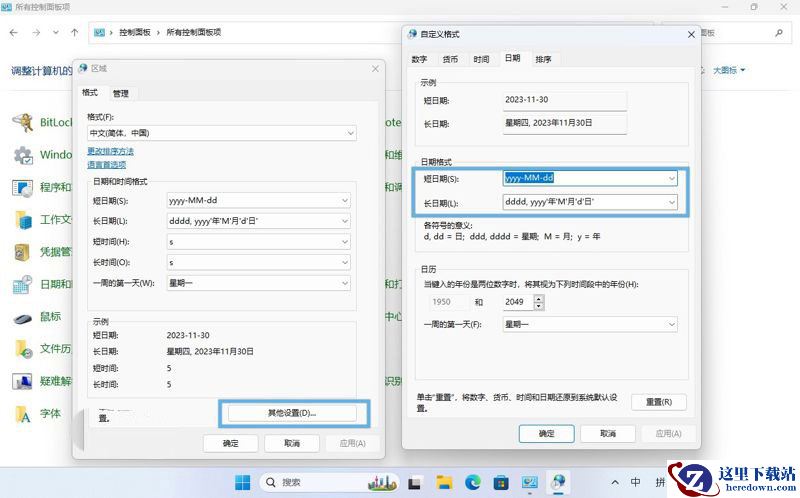The image size is (800, 498).
Task: Open the 疑难解 troubleshooting icon
Action: coord(23,381)
